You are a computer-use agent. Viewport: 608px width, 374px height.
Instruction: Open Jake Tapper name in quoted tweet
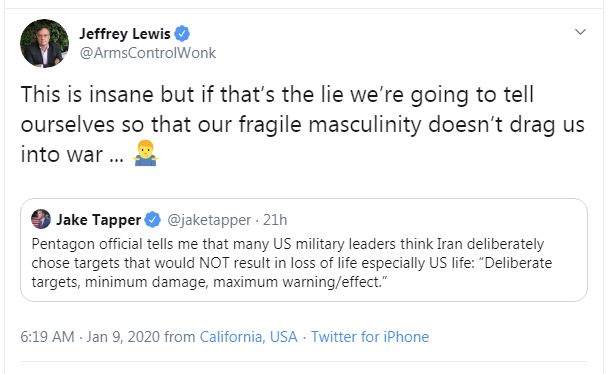(98, 220)
